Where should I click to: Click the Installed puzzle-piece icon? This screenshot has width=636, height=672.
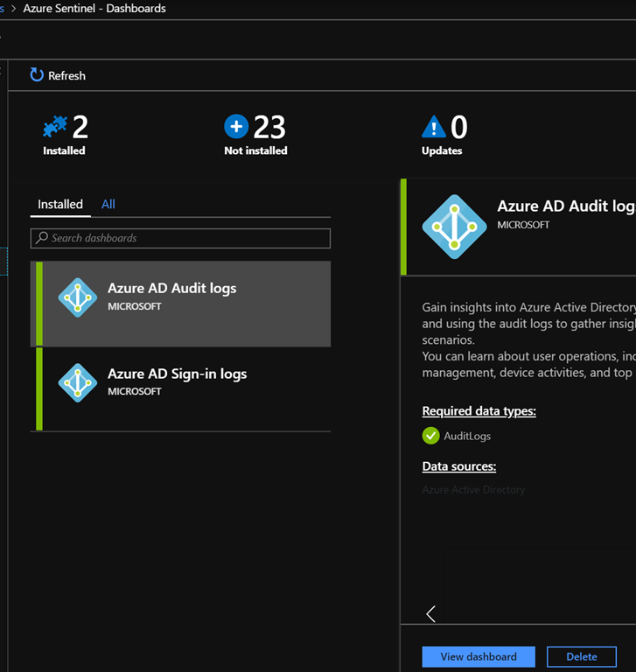tap(54, 128)
